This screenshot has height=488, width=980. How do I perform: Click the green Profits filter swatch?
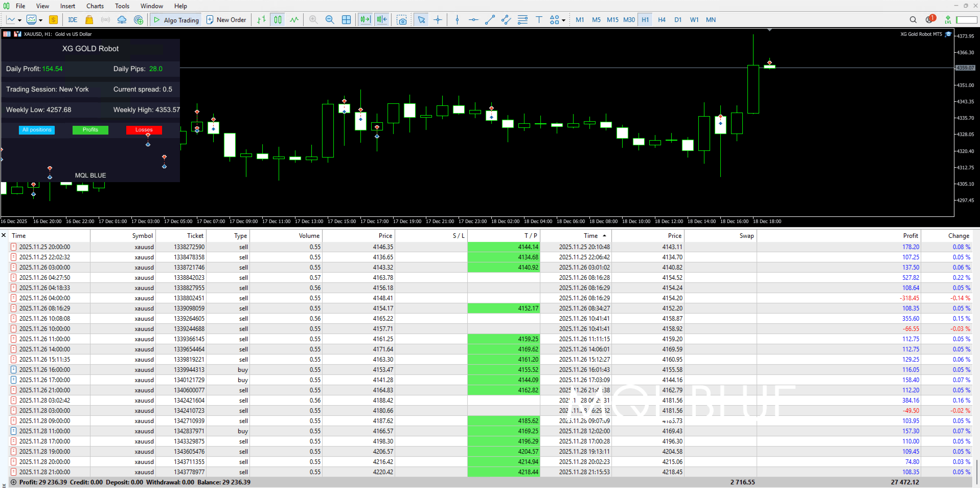point(90,130)
